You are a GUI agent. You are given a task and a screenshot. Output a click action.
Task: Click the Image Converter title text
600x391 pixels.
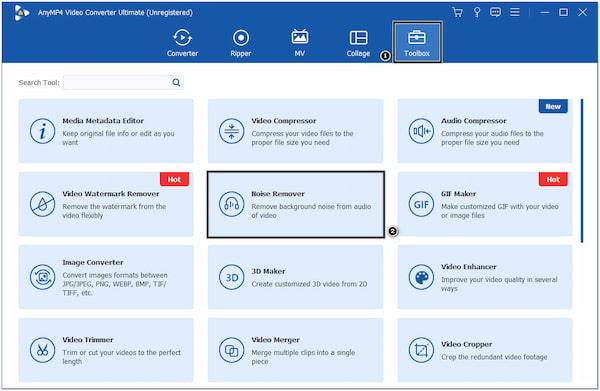[93, 262]
